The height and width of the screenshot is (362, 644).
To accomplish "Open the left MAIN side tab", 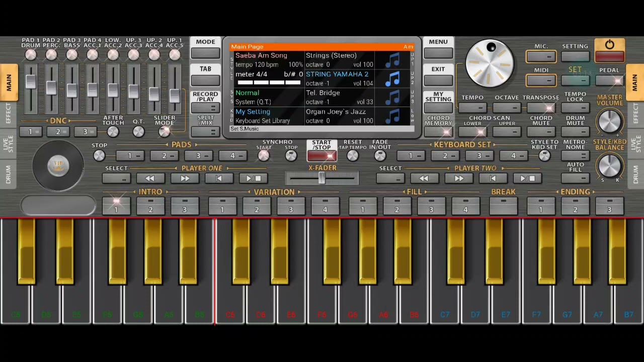I will tap(9, 83).
